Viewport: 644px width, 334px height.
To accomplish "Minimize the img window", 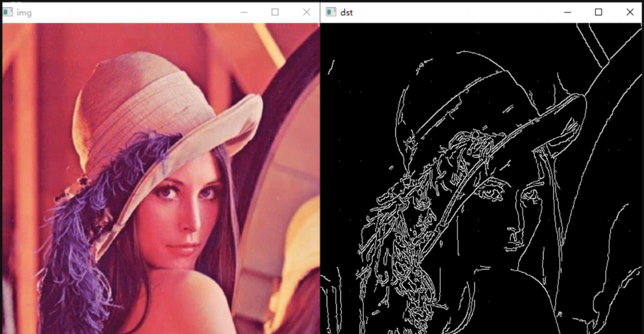I will [x=244, y=12].
